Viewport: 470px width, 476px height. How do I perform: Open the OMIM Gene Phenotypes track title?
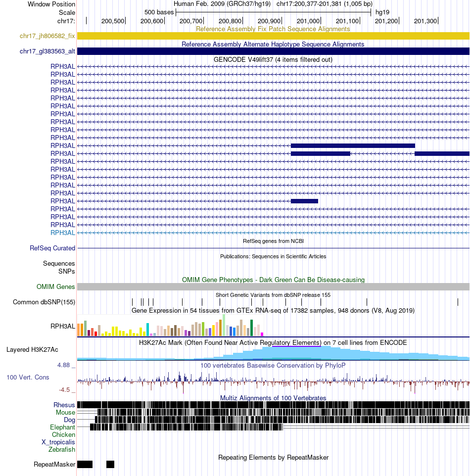(x=273, y=280)
